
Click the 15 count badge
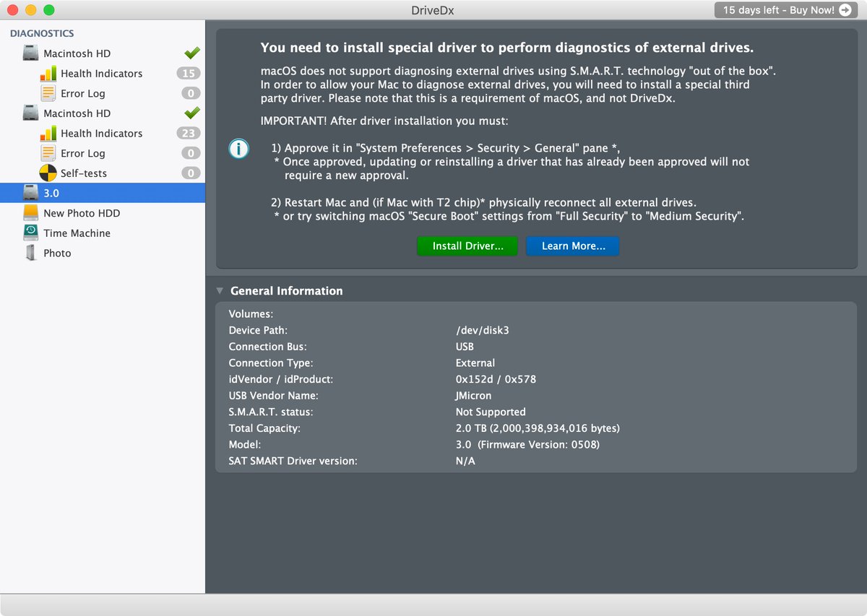point(189,74)
